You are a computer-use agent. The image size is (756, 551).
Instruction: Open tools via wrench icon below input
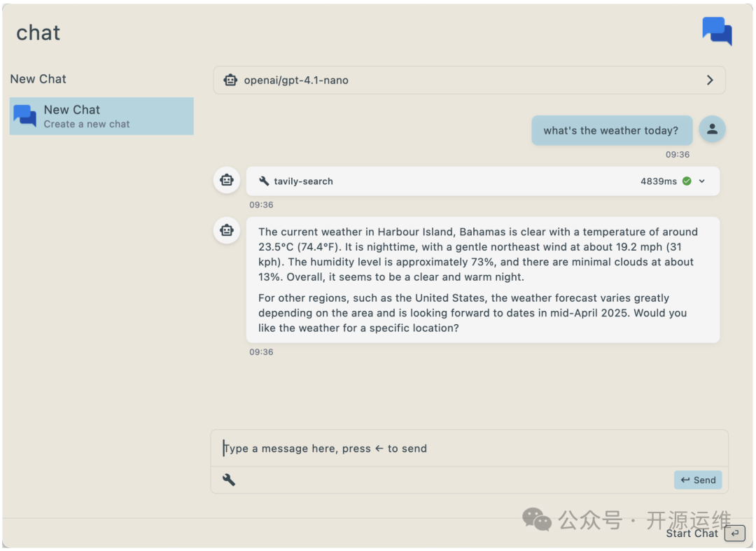(x=229, y=480)
